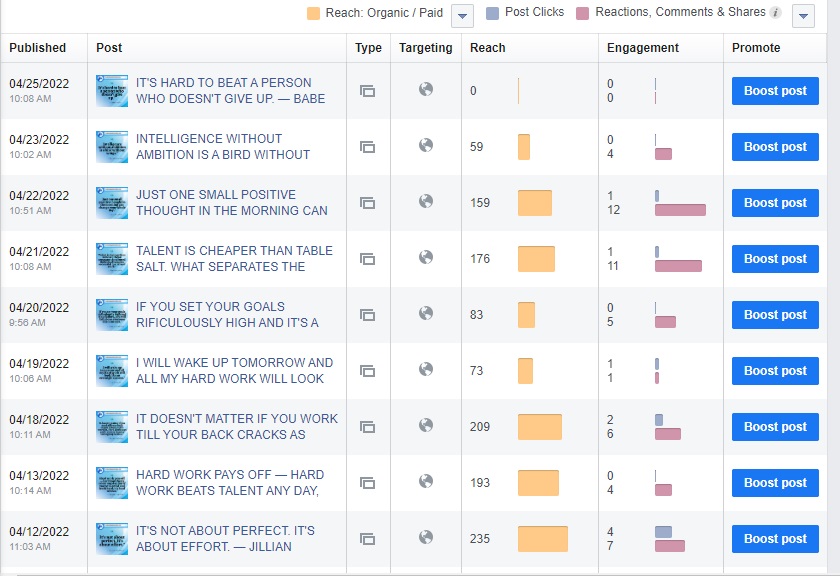Click post type icon for 04/25/2022 post
This screenshot has width=840, height=576.
(367, 91)
